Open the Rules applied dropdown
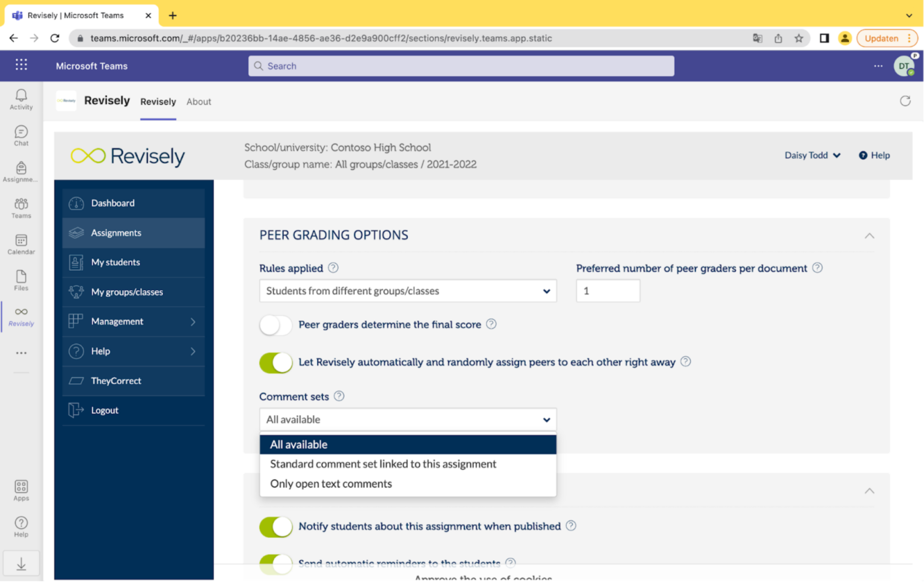924x583 pixels. pos(407,291)
